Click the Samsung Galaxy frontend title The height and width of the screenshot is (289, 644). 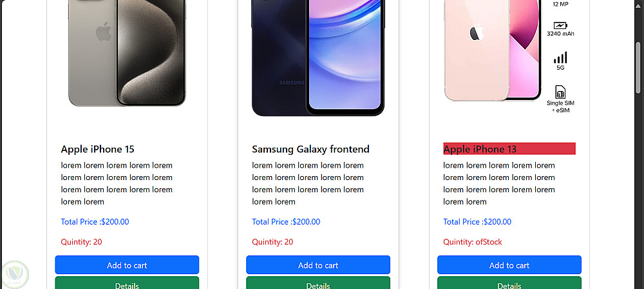click(310, 149)
